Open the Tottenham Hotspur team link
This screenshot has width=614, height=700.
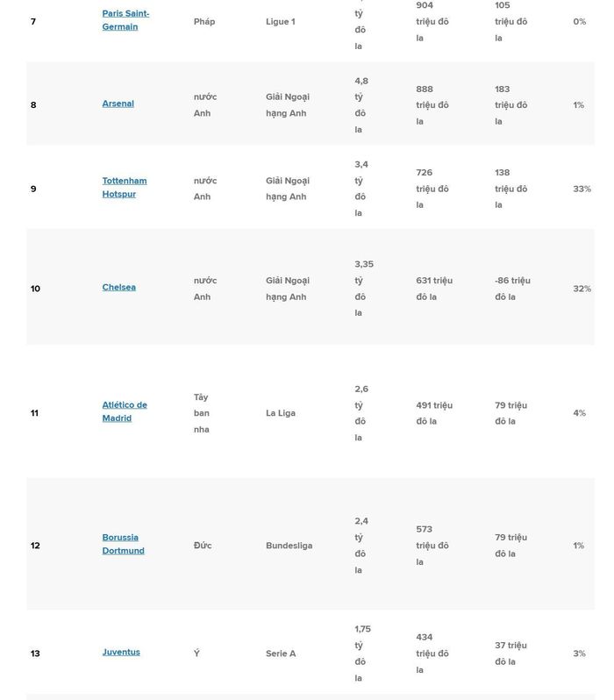click(x=125, y=188)
